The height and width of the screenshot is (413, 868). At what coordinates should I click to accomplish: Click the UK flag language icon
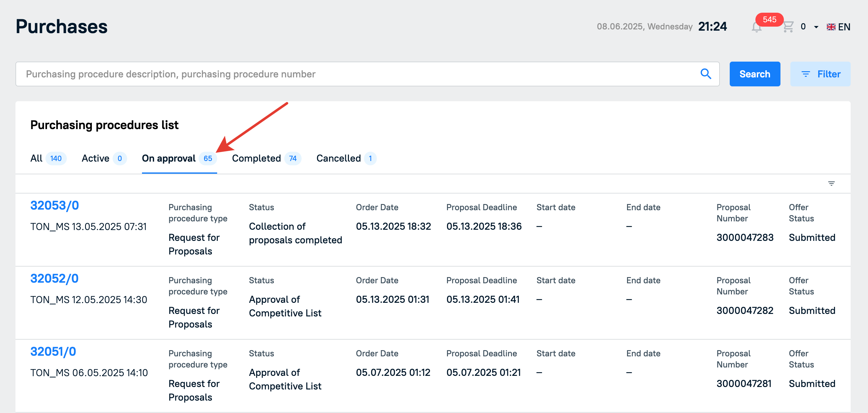pyautogui.click(x=831, y=27)
